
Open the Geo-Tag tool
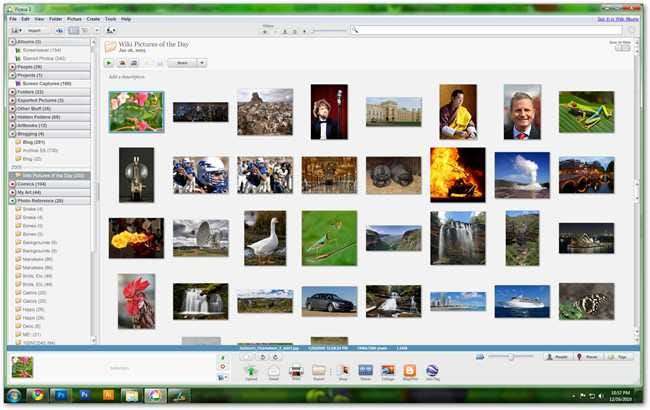click(x=432, y=370)
